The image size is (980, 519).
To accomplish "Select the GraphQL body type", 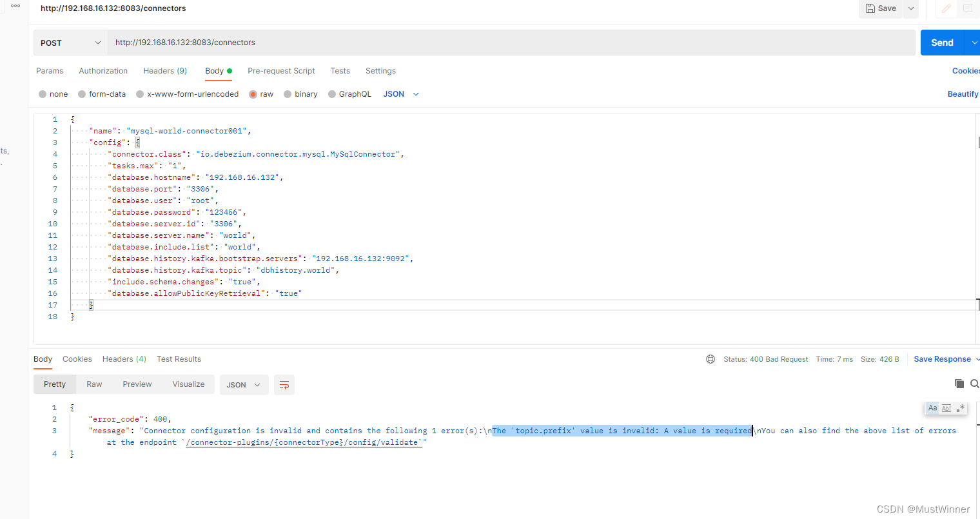I will [x=349, y=94].
